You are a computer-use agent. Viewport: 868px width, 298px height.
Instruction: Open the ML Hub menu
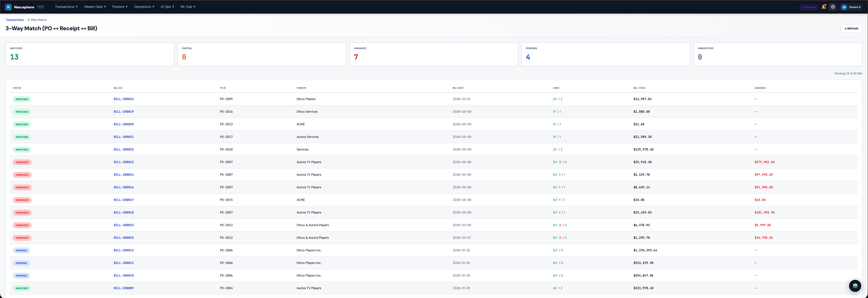click(x=188, y=7)
